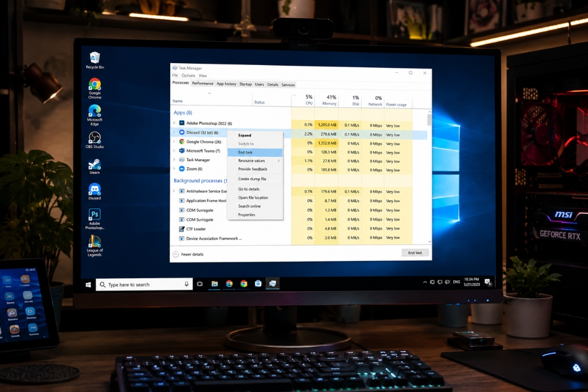Sort by the Network column header
588x392 pixels.
[x=373, y=101]
